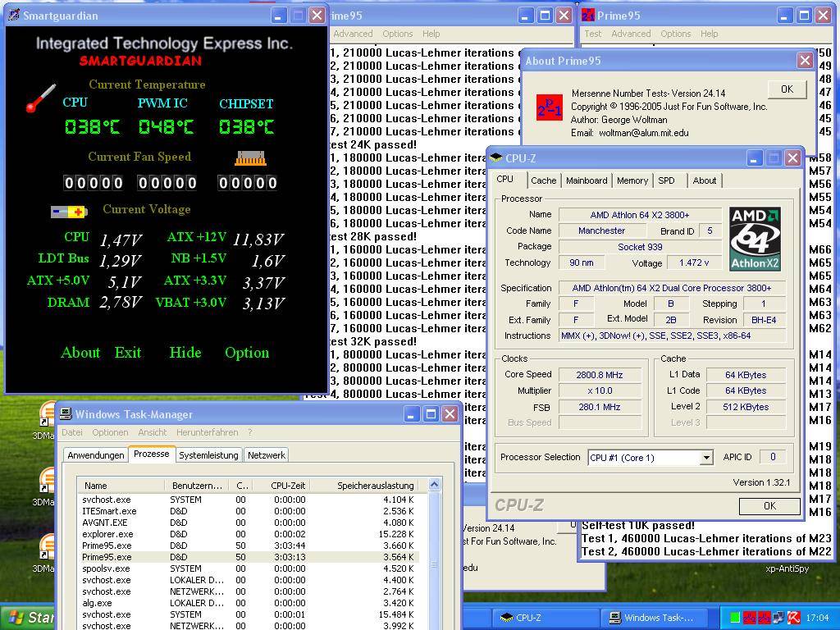Open Help menu in right Prime95 window
The height and width of the screenshot is (630, 840).
(709, 33)
